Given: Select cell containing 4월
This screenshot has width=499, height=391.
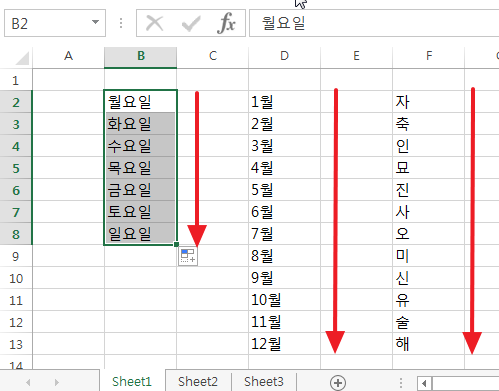Looking at the screenshot, I should (284, 168).
